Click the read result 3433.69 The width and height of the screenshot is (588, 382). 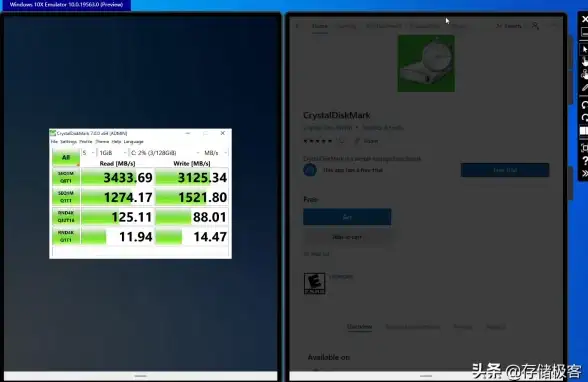pyautogui.click(x=117, y=177)
